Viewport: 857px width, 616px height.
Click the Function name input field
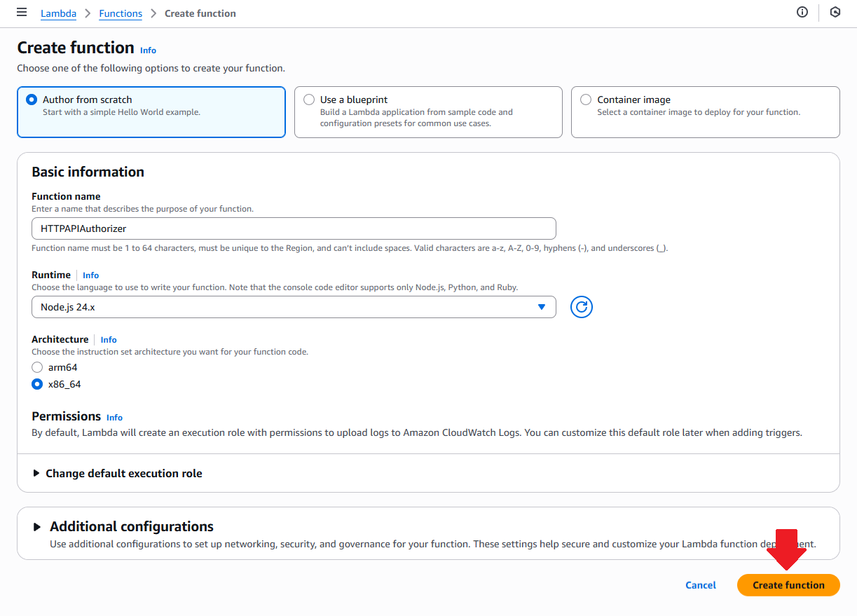pyautogui.click(x=294, y=228)
